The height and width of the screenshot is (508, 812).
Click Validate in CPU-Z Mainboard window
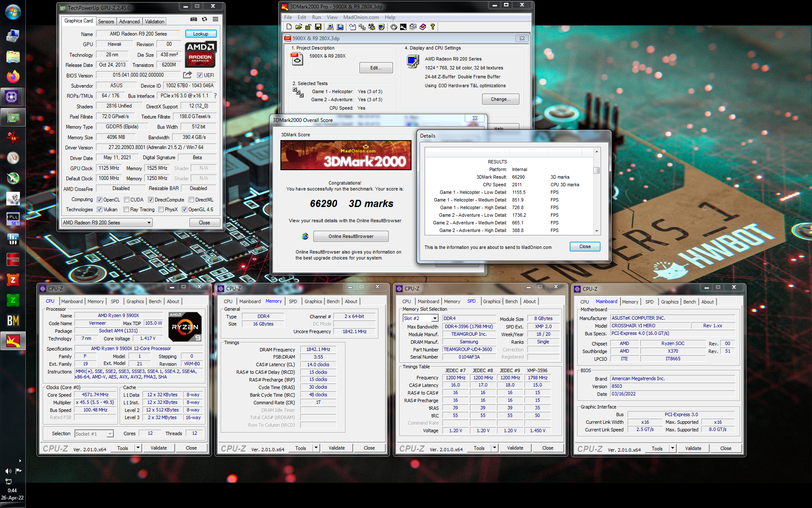693,448
